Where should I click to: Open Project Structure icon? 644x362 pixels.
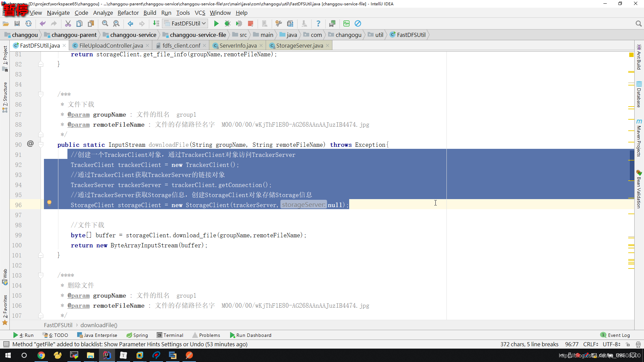[290, 23]
